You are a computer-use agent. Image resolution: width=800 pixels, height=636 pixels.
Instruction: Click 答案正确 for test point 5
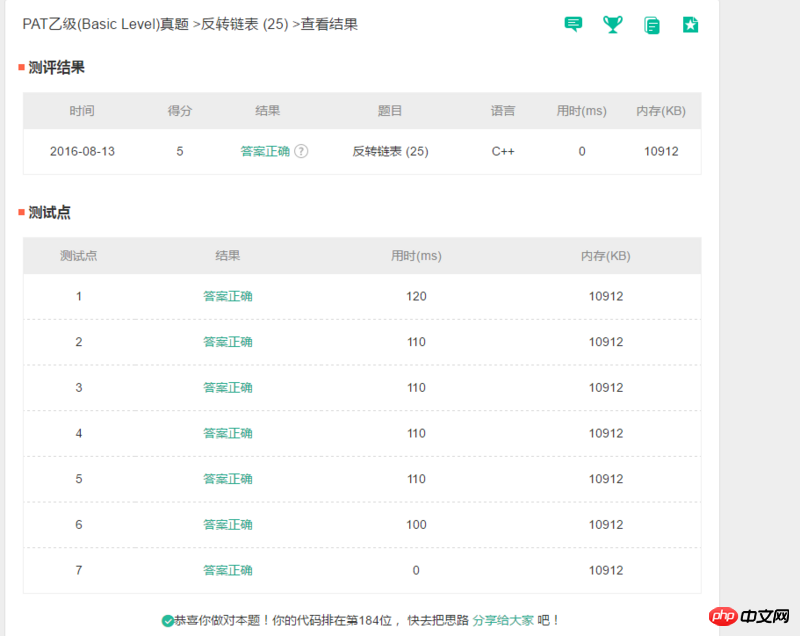point(228,479)
